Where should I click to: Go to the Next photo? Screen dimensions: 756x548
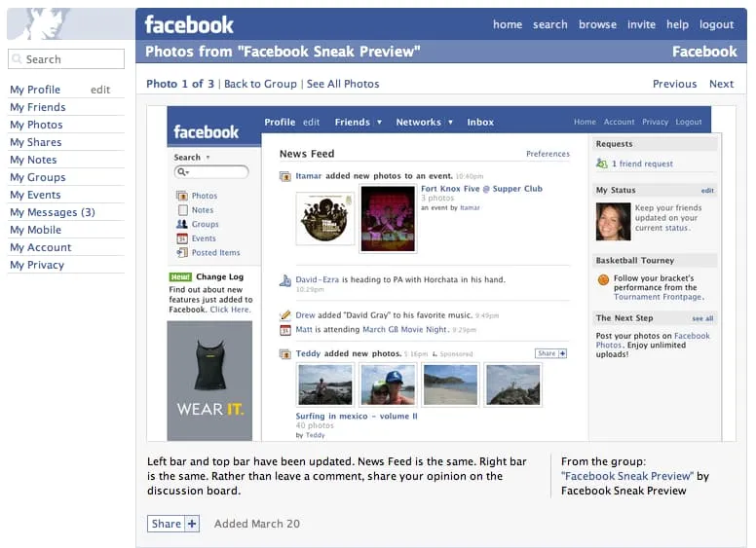click(721, 84)
